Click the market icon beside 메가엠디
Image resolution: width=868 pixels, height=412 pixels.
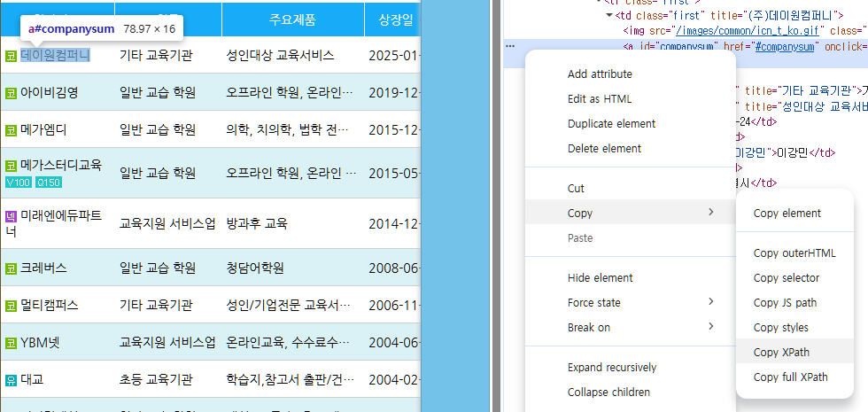[11, 131]
